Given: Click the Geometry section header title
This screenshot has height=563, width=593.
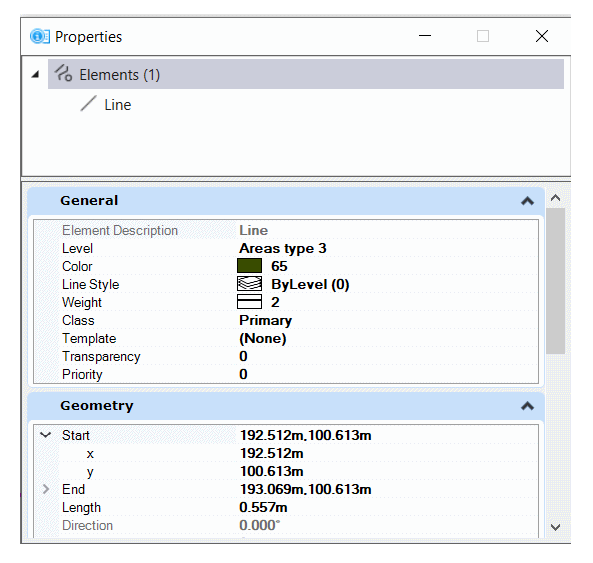Looking at the screenshot, I should pyautogui.click(x=97, y=406).
